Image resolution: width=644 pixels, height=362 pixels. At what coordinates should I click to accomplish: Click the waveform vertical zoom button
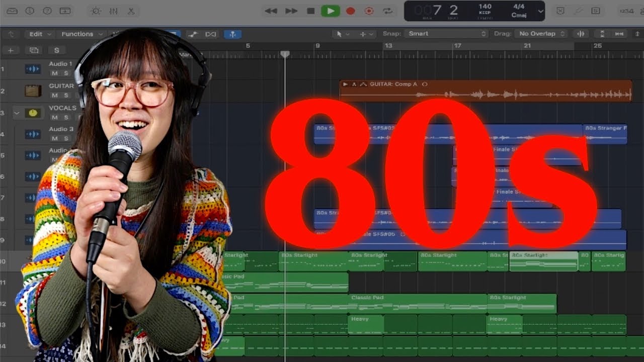[x=581, y=34]
